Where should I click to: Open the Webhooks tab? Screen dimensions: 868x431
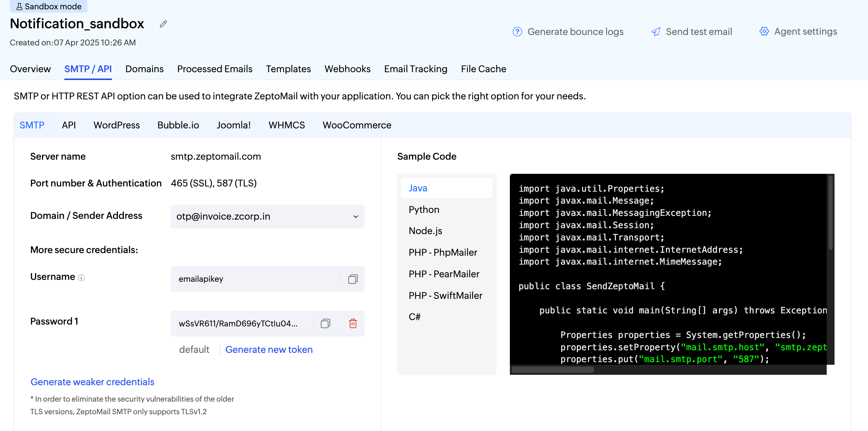(347, 69)
